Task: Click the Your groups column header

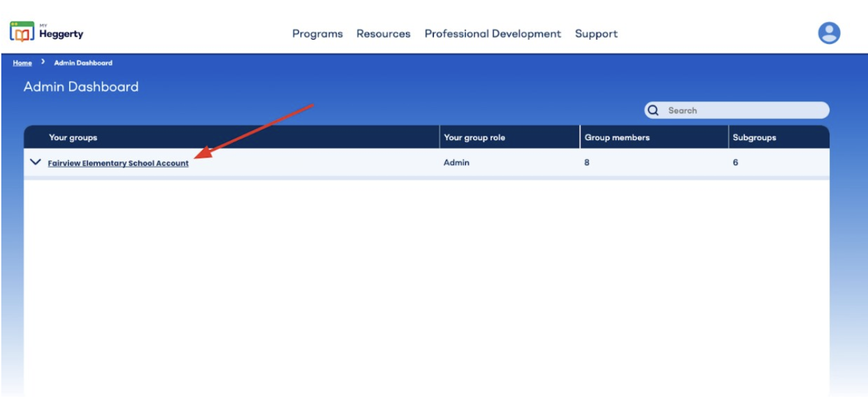Action: 73,137
